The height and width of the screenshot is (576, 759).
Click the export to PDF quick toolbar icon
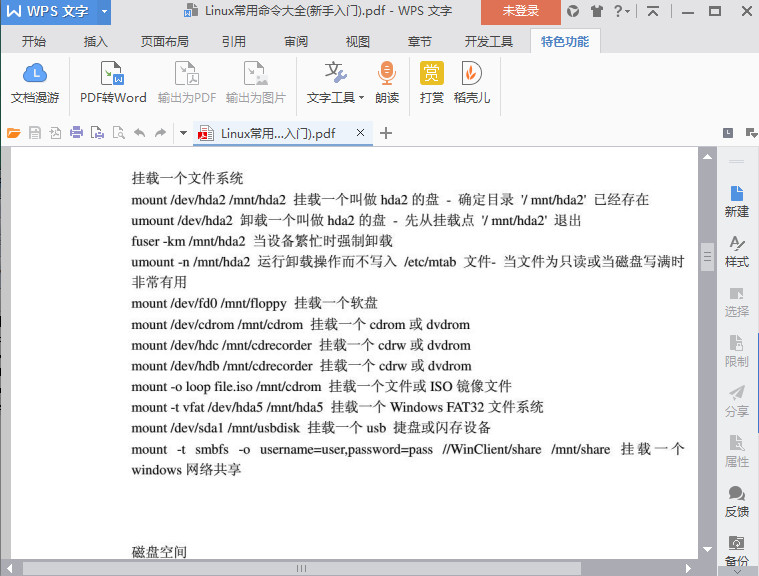[55, 133]
